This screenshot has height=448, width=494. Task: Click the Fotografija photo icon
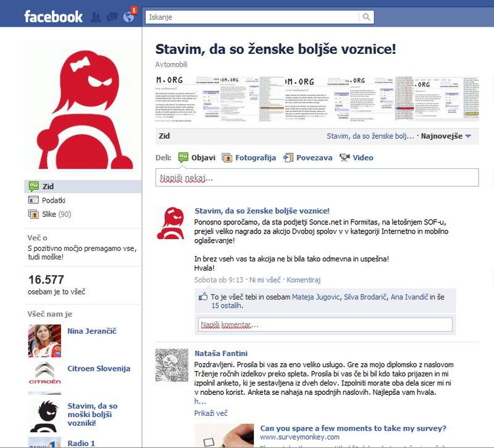coord(227,158)
